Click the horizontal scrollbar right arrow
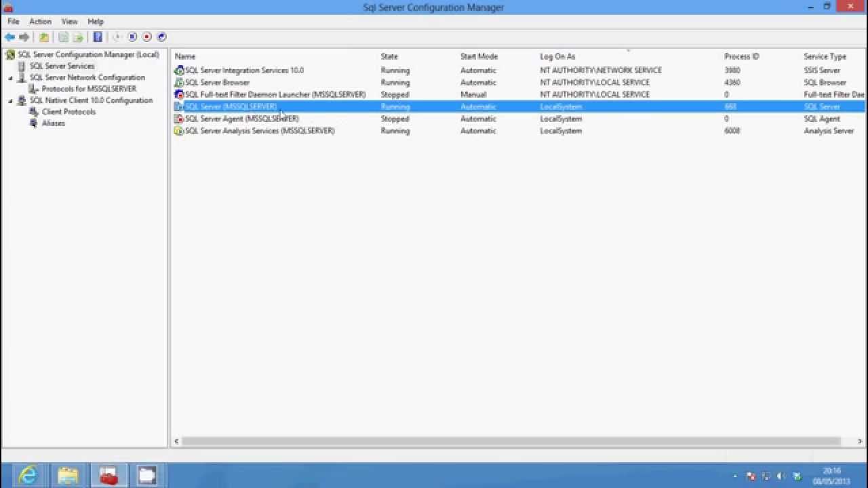Screen dimensions: 868x488 click(x=860, y=441)
